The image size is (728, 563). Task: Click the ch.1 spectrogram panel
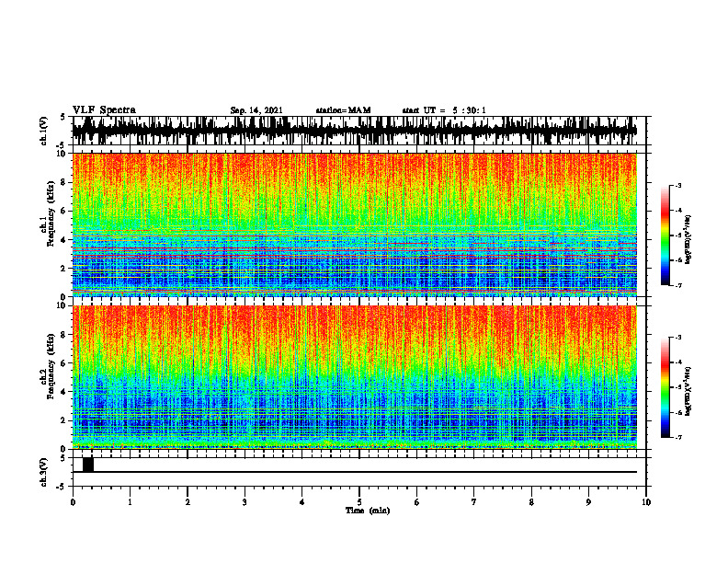pos(355,224)
